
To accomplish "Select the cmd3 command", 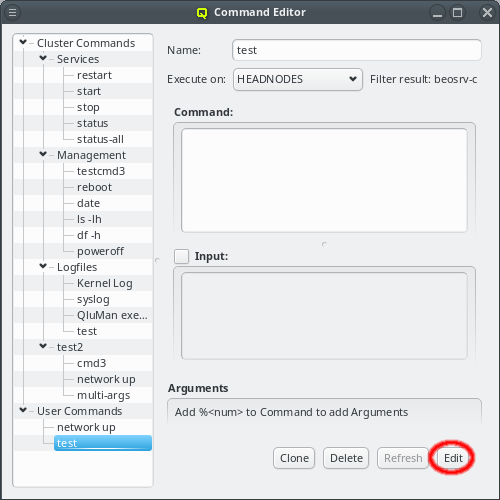I will (x=91, y=363).
